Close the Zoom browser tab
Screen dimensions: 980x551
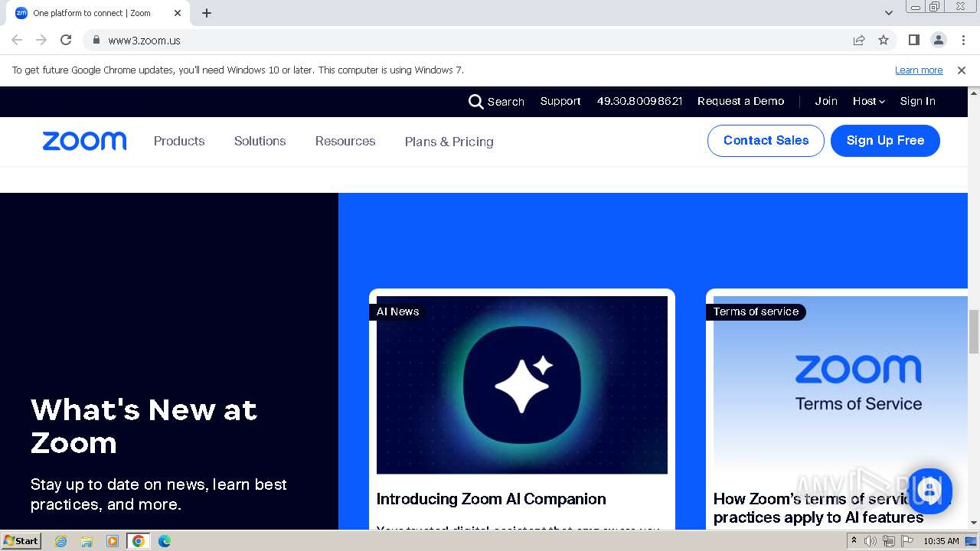click(178, 13)
